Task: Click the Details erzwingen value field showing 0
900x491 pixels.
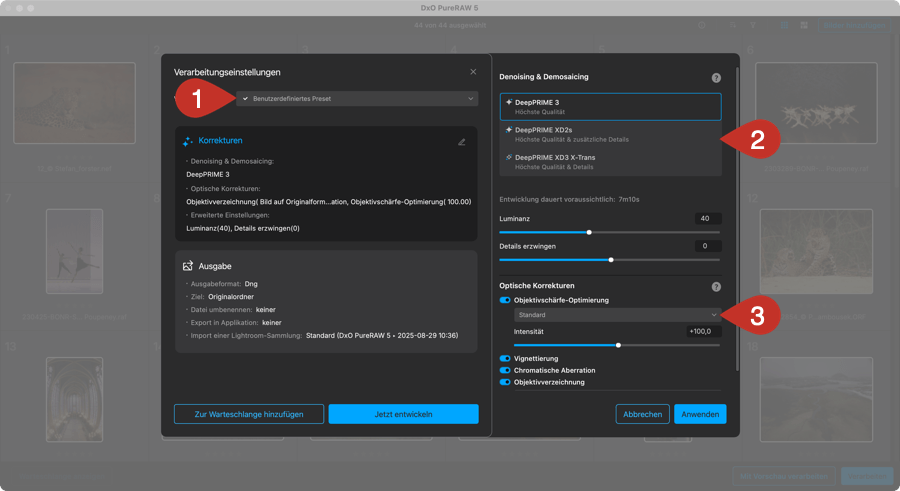Action: [x=708, y=246]
